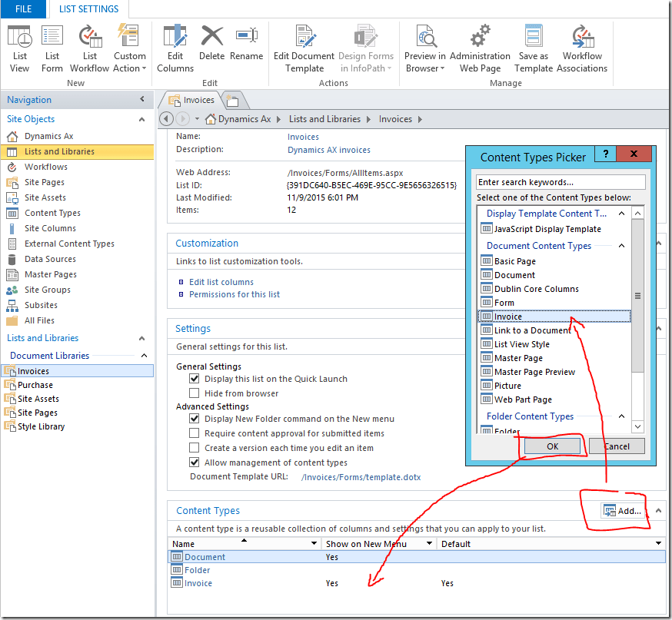672x620 pixels.
Task: Enable Hide from browser
Action: [195, 393]
